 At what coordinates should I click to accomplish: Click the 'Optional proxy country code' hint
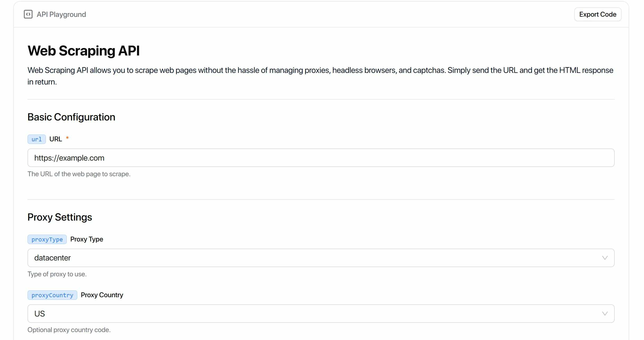coord(69,330)
